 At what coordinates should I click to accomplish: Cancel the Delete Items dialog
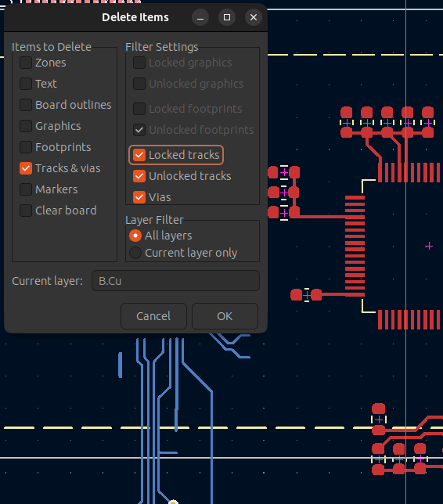click(x=153, y=316)
